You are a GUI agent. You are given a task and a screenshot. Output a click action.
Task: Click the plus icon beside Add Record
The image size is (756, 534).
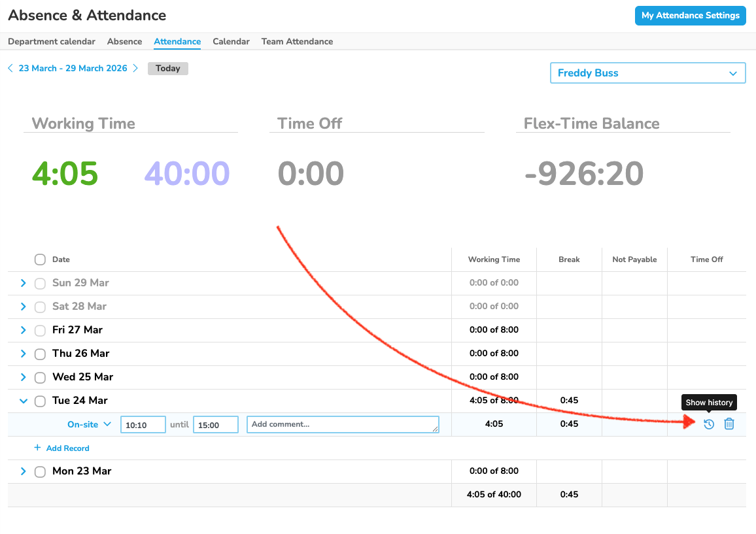(x=37, y=448)
